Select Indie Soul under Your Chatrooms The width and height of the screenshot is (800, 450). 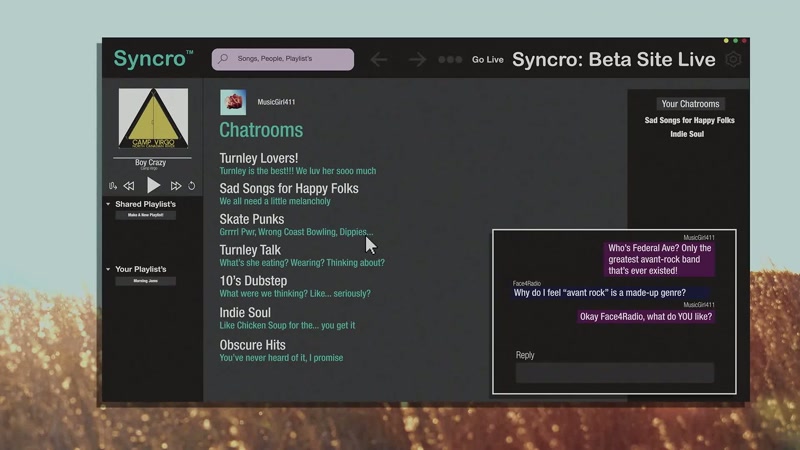click(687, 134)
